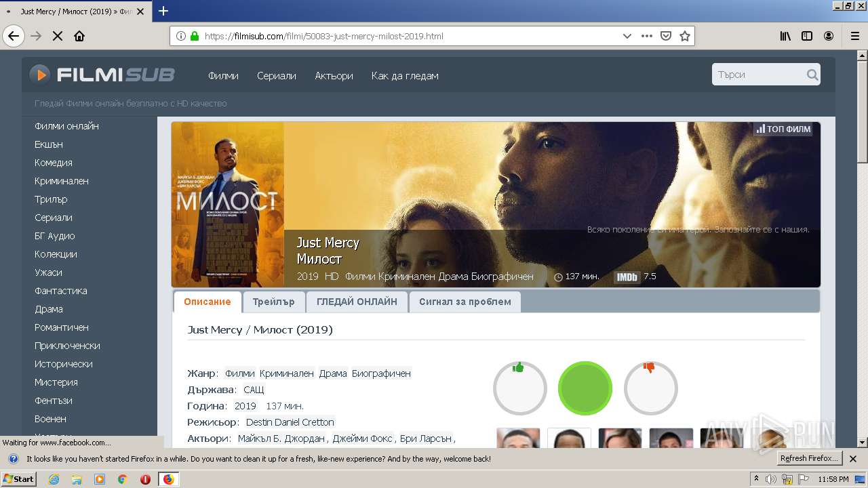Open БГ Аудио sidebar link
The image size is (868, 488).
point(55,236)
